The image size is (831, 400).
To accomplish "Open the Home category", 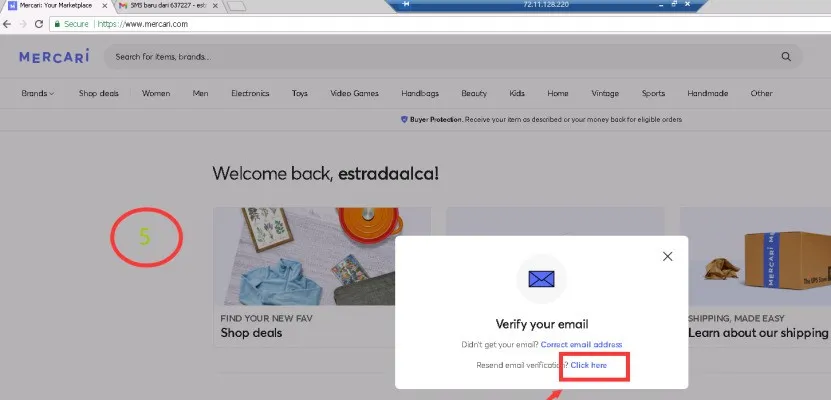I will [x=558, y=93].
